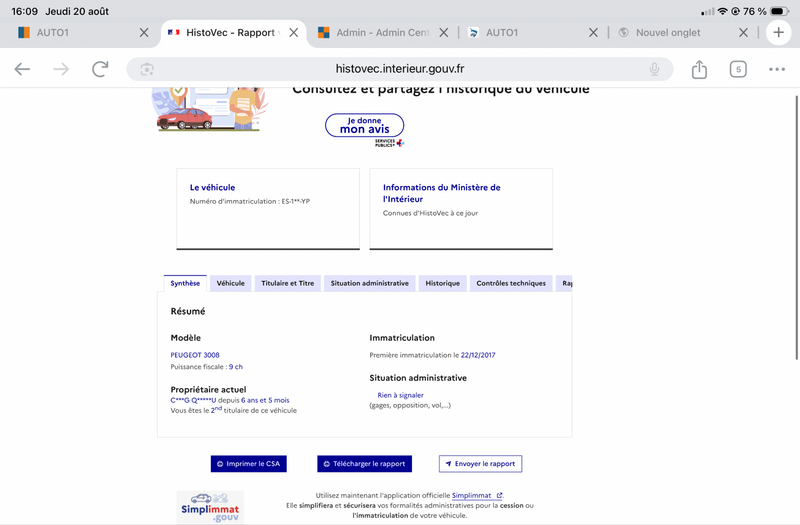This screenshot has height=525, width=800.
Task: Click the 22/12/2017 registration date
Action: pos(478,355)
